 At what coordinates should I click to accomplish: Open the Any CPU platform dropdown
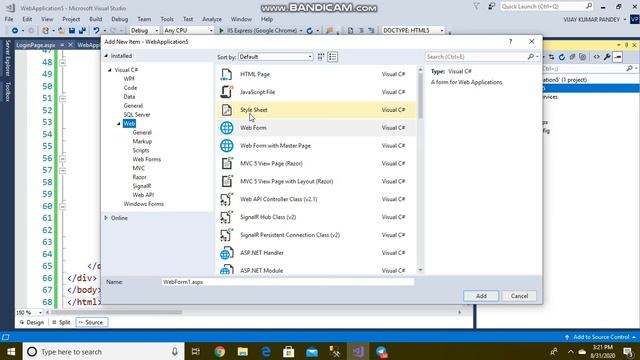point(188,31)
